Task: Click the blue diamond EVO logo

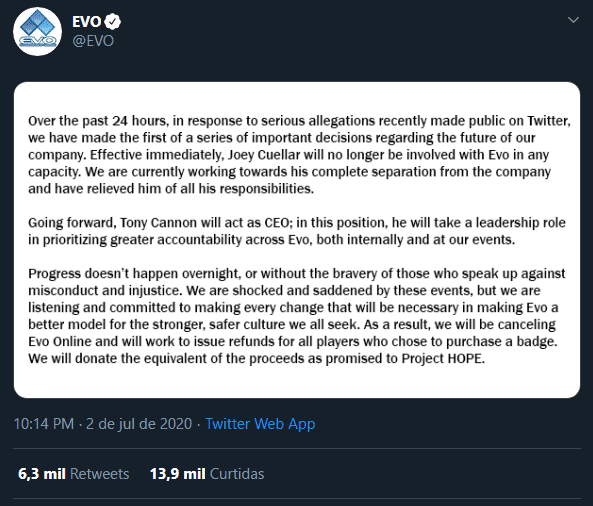Action: click(x=37, y=23)
